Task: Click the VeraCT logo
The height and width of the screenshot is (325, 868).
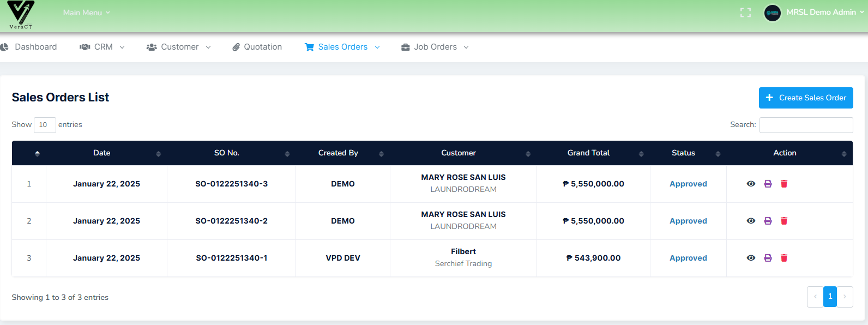Action: point(21,15)
